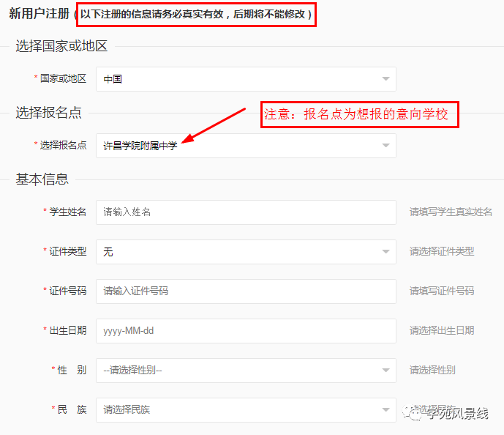Click the 选择国家或地区 section header
504x435 pixels.
(x=61, y=46)
